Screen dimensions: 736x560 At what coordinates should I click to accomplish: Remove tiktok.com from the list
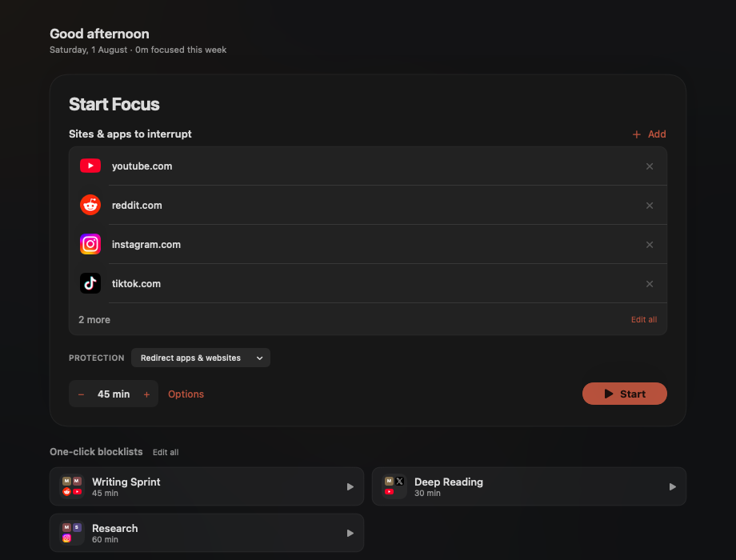(x=649, y=284)
